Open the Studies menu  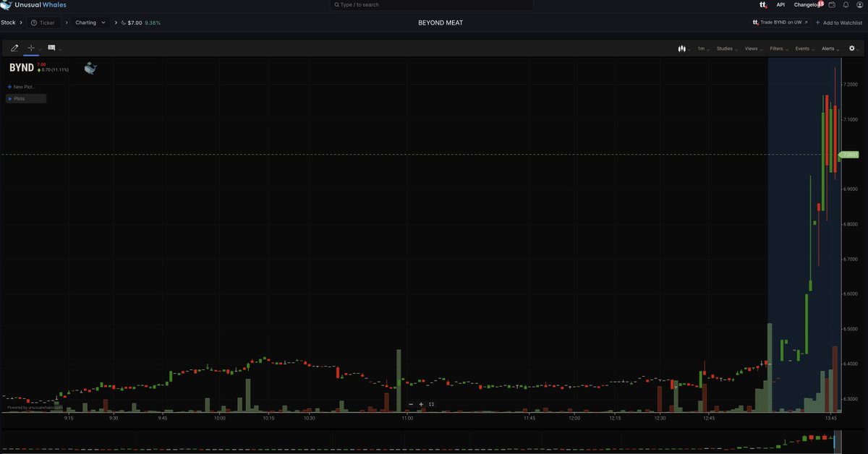click(727, 48)
